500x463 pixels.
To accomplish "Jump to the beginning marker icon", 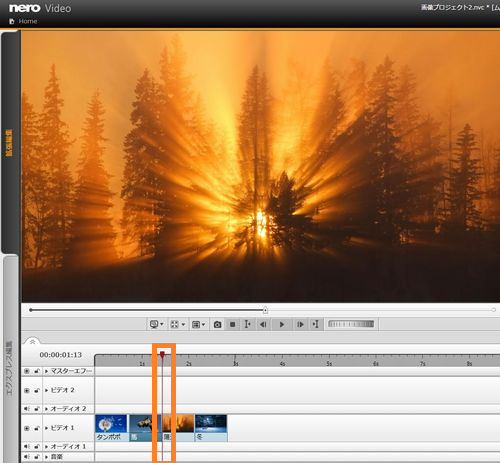I will pyautogui.click(x=247, y=324).
